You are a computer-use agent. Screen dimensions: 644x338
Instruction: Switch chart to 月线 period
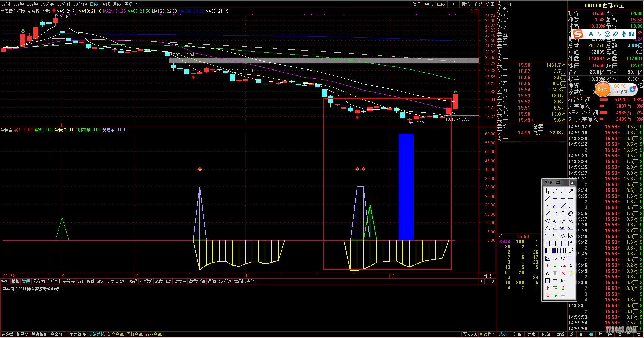tap(117, 4)
